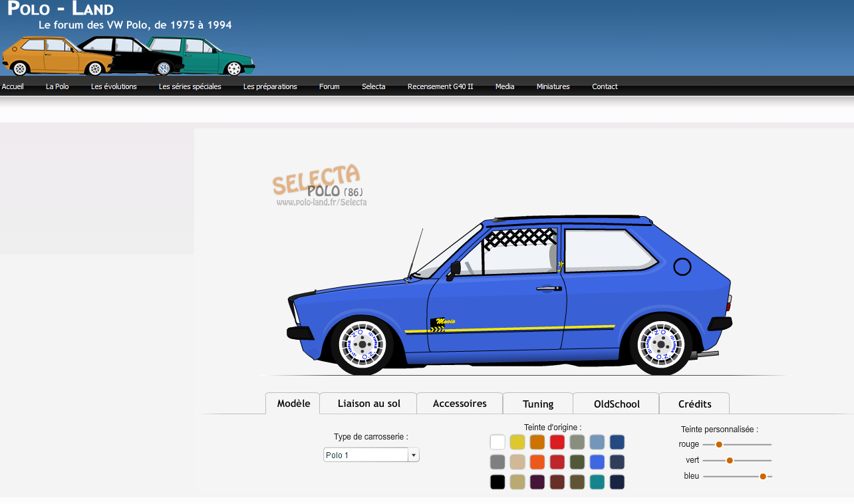Switch to the Modèle tab
854x504 pixels.
(x=293, y=404)
